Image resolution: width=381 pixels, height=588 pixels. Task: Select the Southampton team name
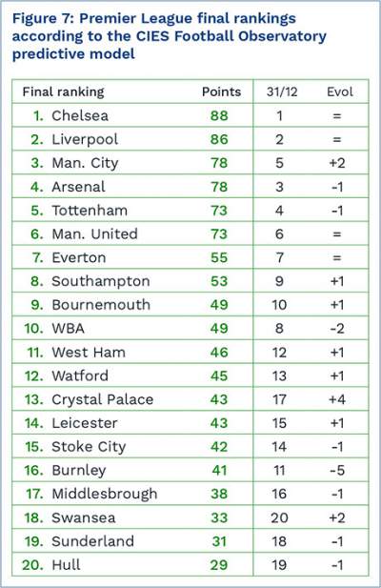pyautogui.click(x=101, y=281)
